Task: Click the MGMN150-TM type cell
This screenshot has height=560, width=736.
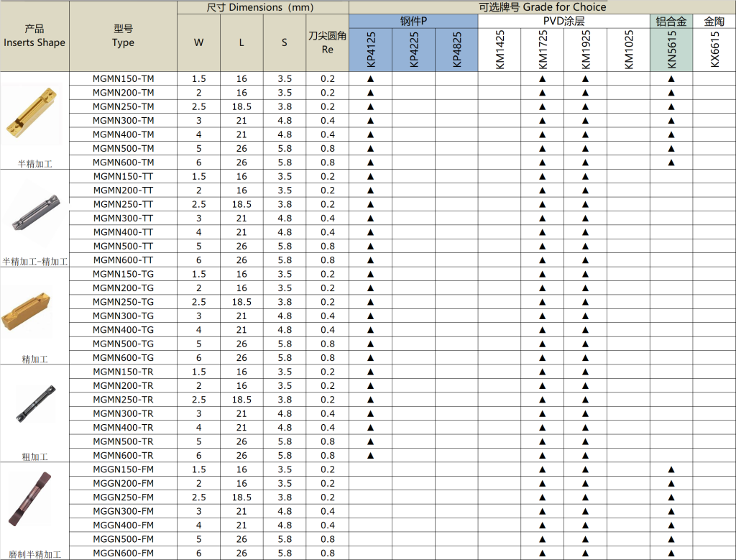Action: coord(123,79)
